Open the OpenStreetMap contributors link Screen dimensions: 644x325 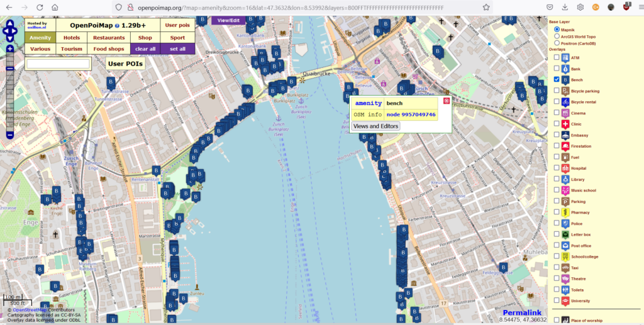pos(28,310)
